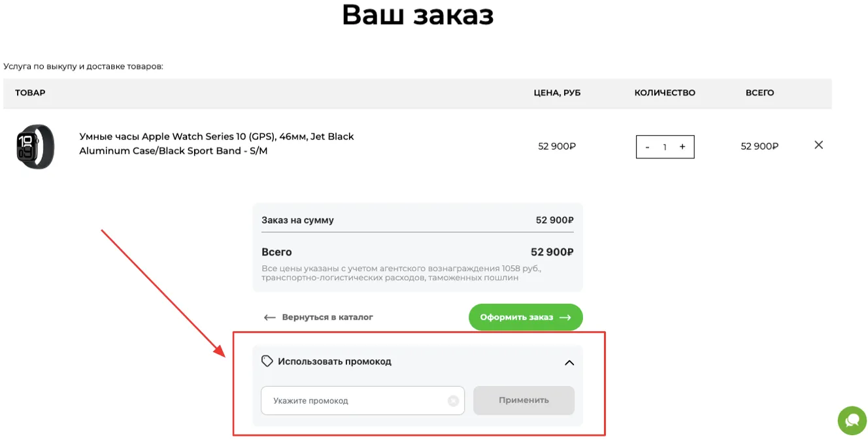Focus the Укажите промокод input field

click(363, 400)
